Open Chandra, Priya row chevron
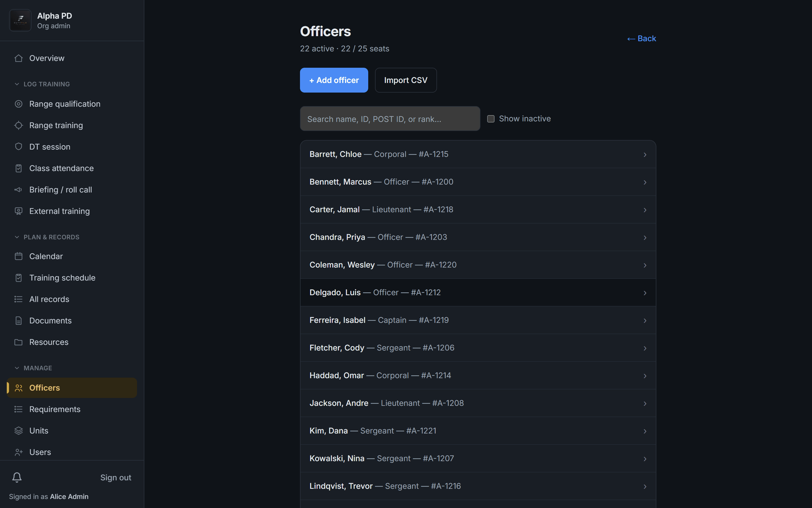Viewport: 812px width, 508px height. 645,238
